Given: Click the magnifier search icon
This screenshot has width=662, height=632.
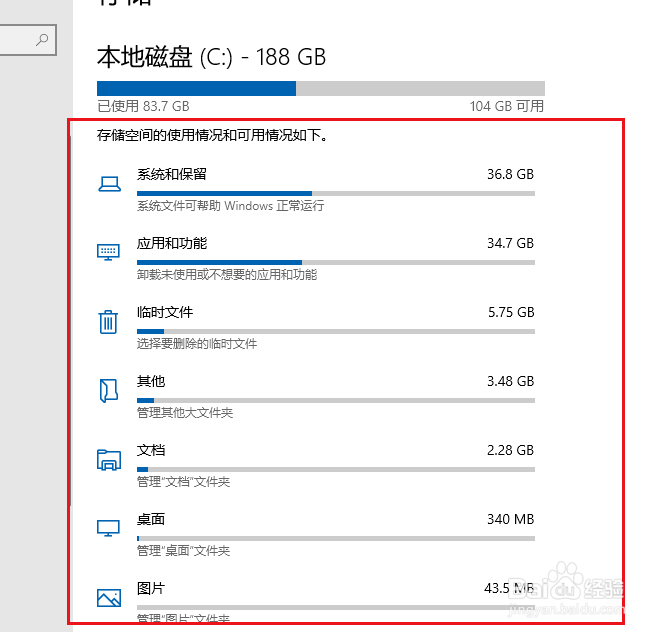Looking at the screenshot, I should tap(42, 40).
